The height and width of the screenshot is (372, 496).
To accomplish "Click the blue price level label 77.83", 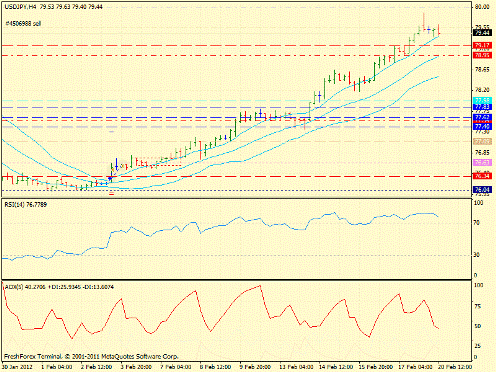I will (482, 107).
